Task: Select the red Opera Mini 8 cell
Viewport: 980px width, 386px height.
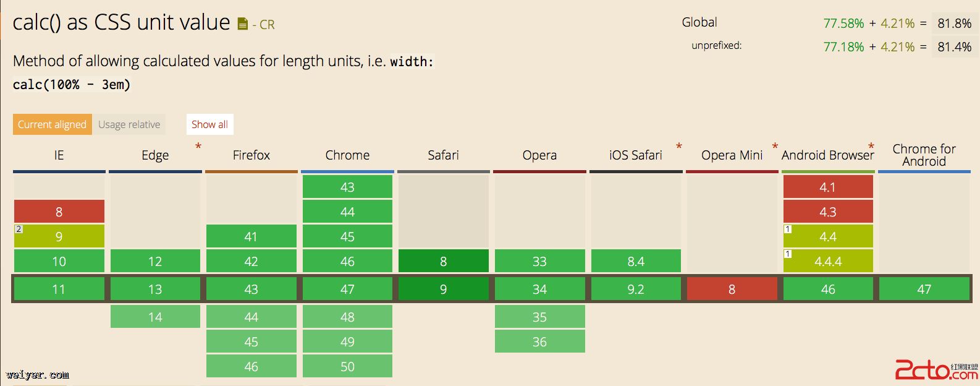Action: pyautogui.click(x=732, y=289)
